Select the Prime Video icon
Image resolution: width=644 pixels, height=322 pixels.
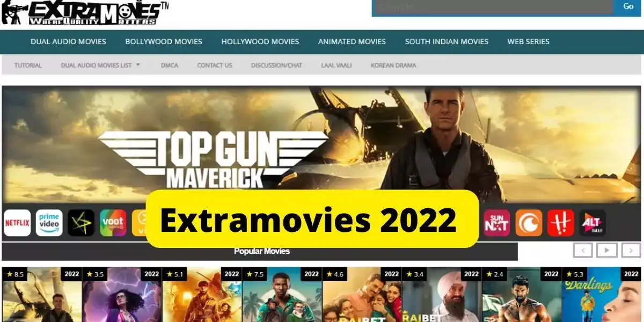coord(49,223)
